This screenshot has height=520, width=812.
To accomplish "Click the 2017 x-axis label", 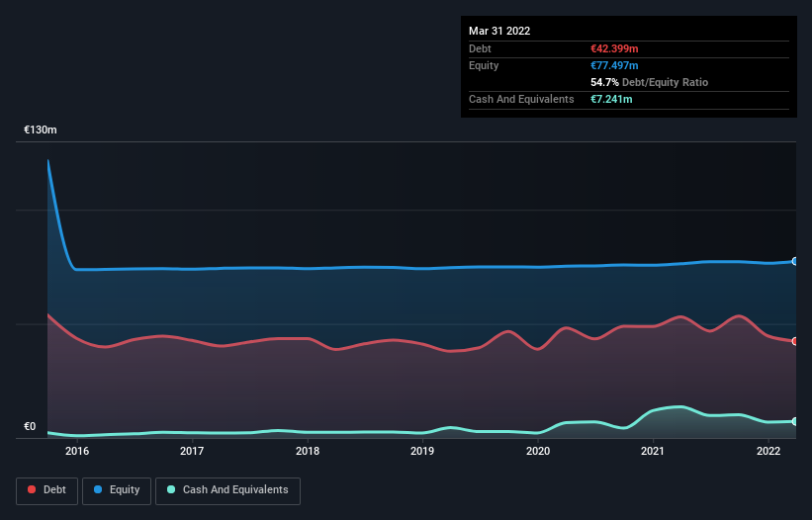I will click(192, 451).
